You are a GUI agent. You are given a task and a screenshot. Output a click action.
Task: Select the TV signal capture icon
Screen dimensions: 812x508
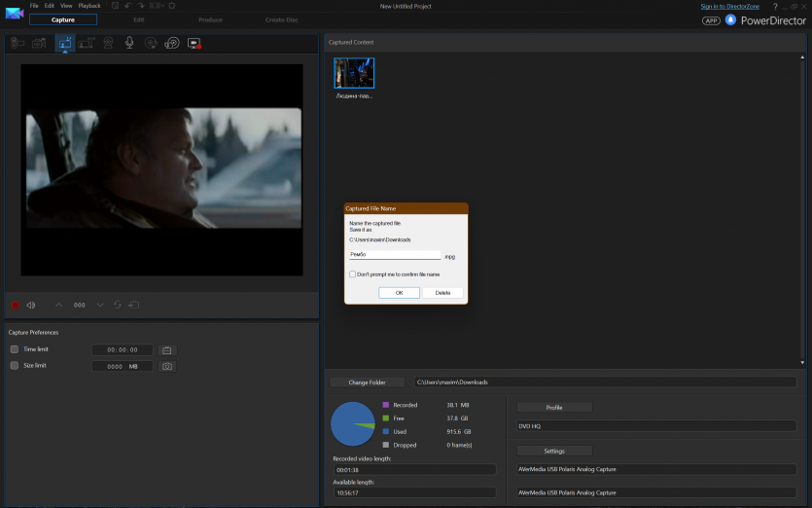(x=64, y=43)
